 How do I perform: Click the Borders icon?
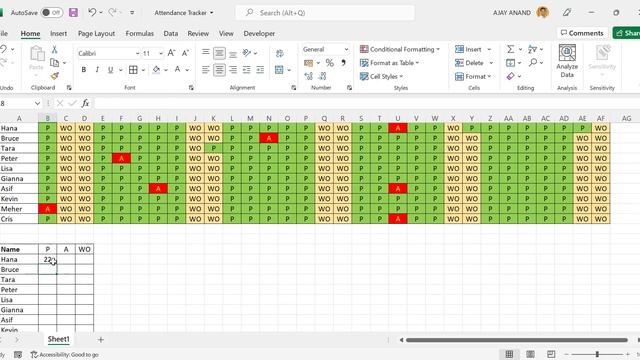[133, 70]
